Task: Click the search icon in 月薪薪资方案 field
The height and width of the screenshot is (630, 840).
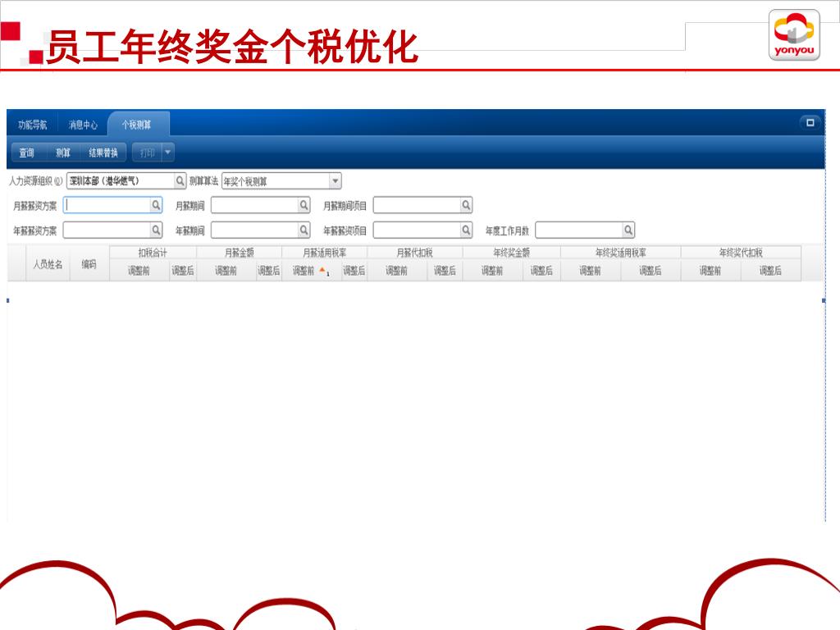Action: point(156,205)
